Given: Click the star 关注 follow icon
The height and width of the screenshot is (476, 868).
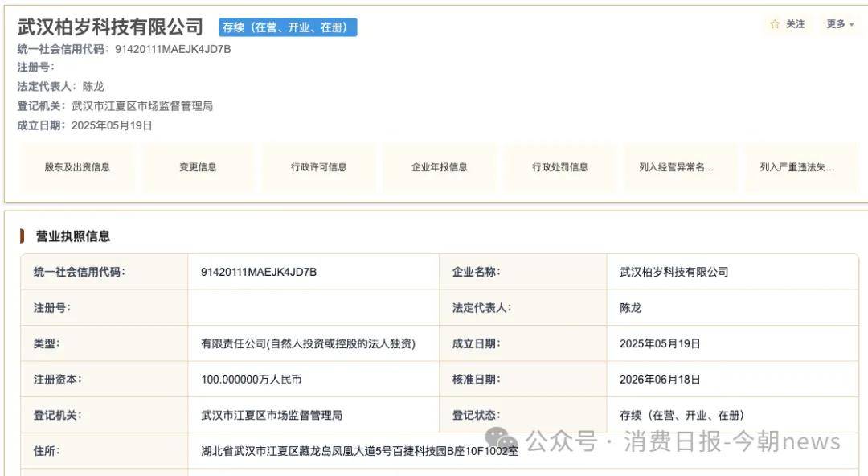Looking at the screenshot, I should [x=775, y=24].
